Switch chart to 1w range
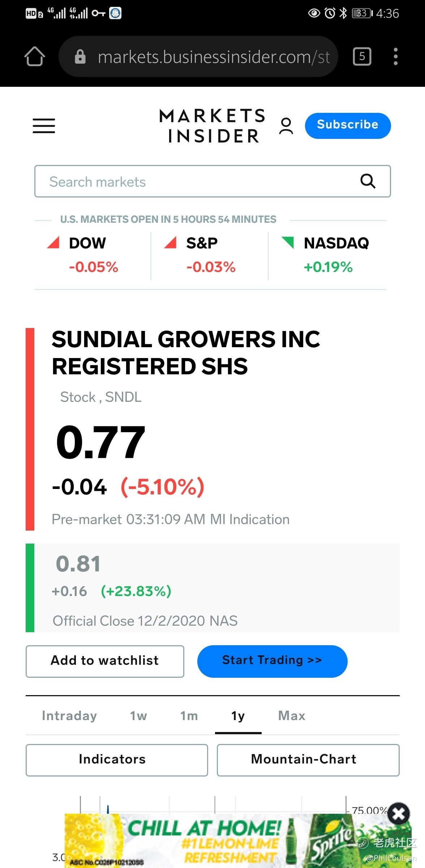The width and height of the screenshot is (425, 868). click(138, 715)
